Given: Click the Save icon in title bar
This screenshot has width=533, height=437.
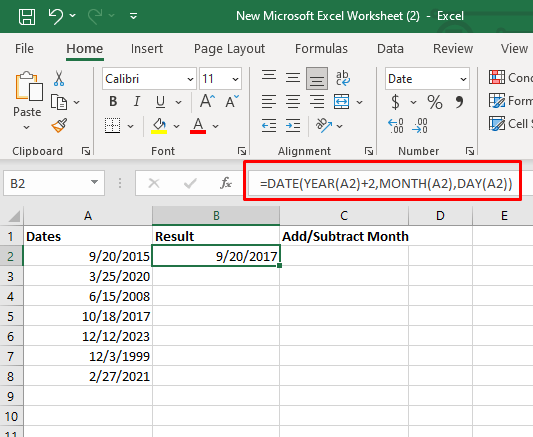Looking at the screenshot, I should click(x=27, y=16).
